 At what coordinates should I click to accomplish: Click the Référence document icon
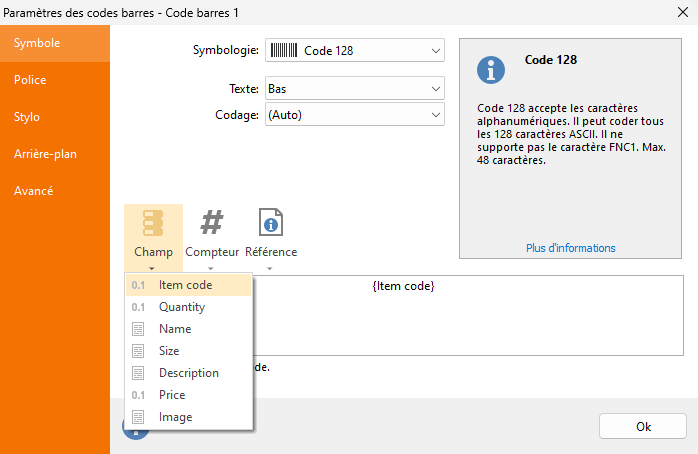click(271, 222)
